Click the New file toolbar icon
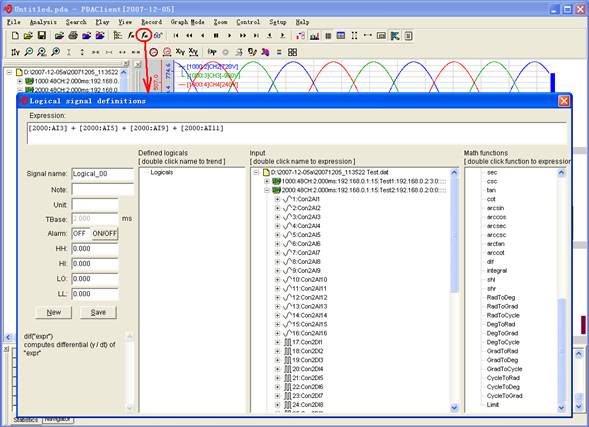The image size is (589, 427). [15, 36]
